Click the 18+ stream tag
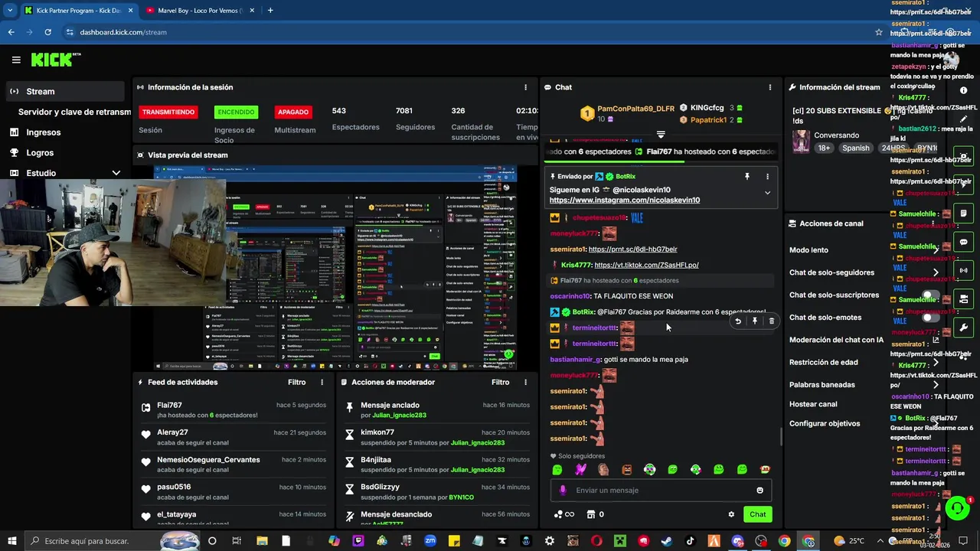Viewport: 980px width, 551px height. 824,148
